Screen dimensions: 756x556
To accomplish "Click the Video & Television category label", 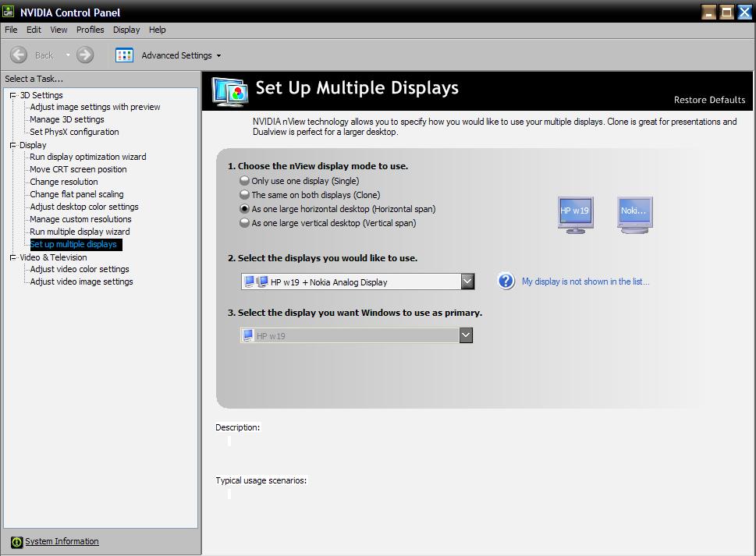I will coord(54,258).
